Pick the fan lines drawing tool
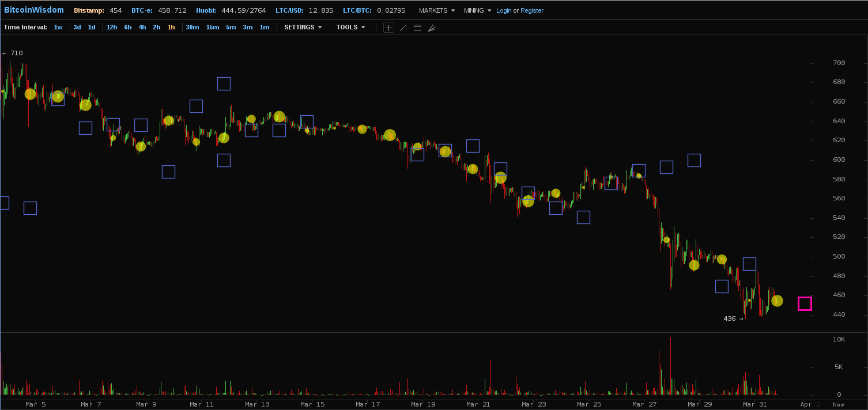868x410 pixels. (432, 28)
